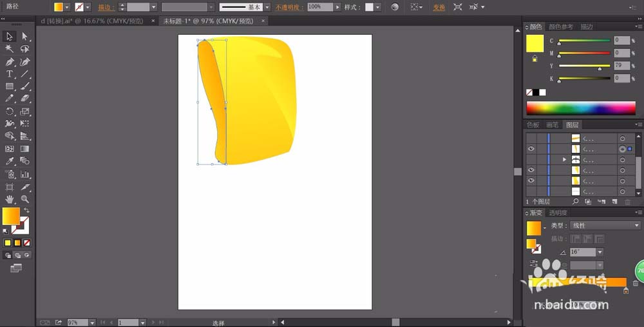This screenshot has width=644, height=327.
Task: Apply Gradient mode button below fill swatch
Action: [17, 243]
